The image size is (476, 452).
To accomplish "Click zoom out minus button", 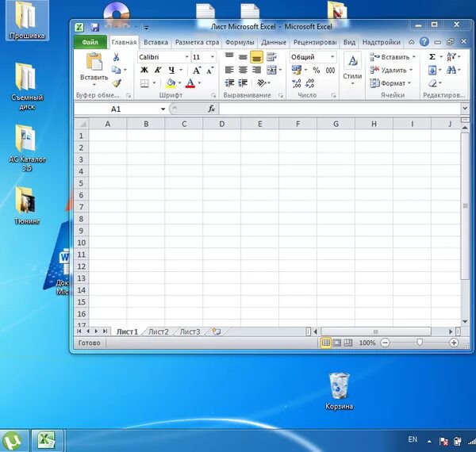I will pos(385,343).
